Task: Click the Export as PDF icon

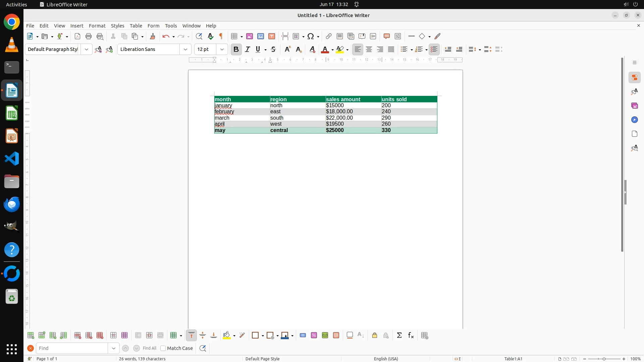Action: [77, 36]
